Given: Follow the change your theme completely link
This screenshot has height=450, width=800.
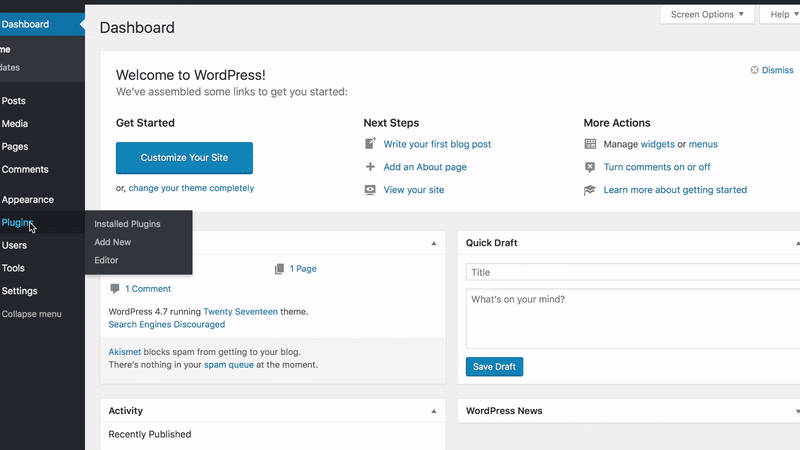Looking at the screenshot, I should coord(191,188).
